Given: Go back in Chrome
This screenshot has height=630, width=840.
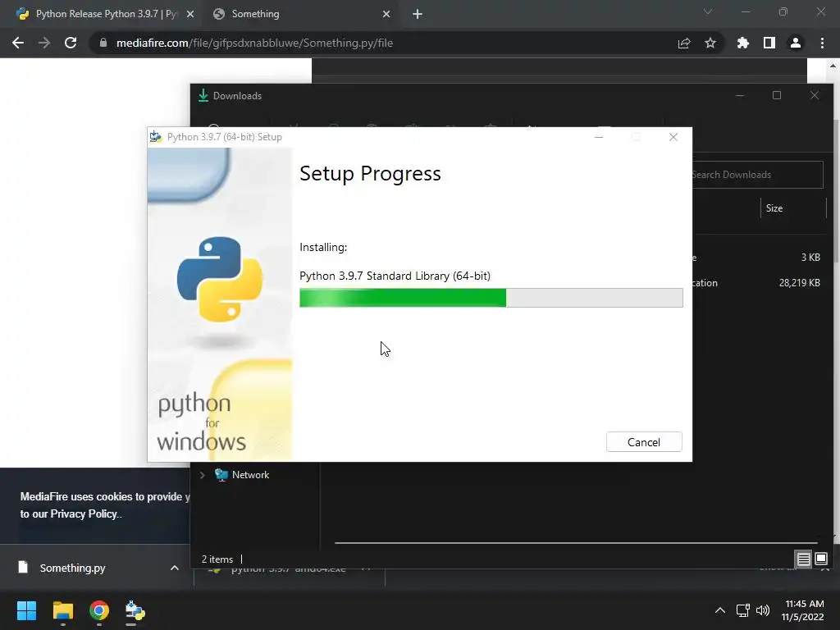Looking at the screenshot, I should pyautogui.click(x=18, y=43).
